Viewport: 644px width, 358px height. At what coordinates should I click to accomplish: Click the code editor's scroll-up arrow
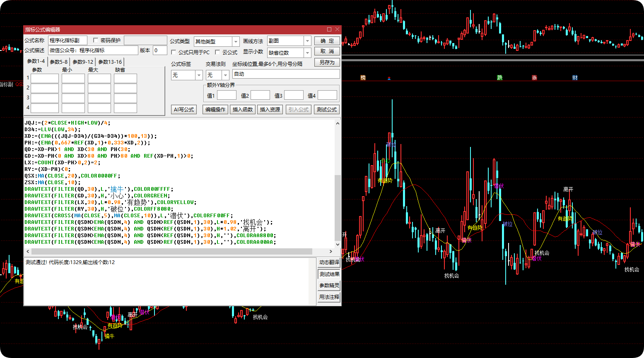click(338, 123)
